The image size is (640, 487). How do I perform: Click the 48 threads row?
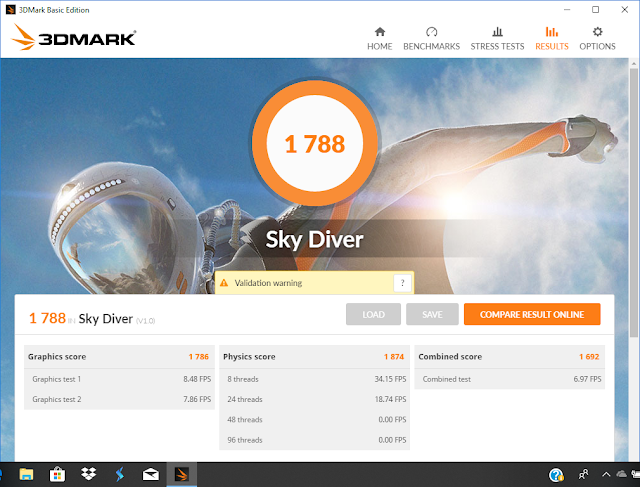pyautogui.click(x=314, y=420)
